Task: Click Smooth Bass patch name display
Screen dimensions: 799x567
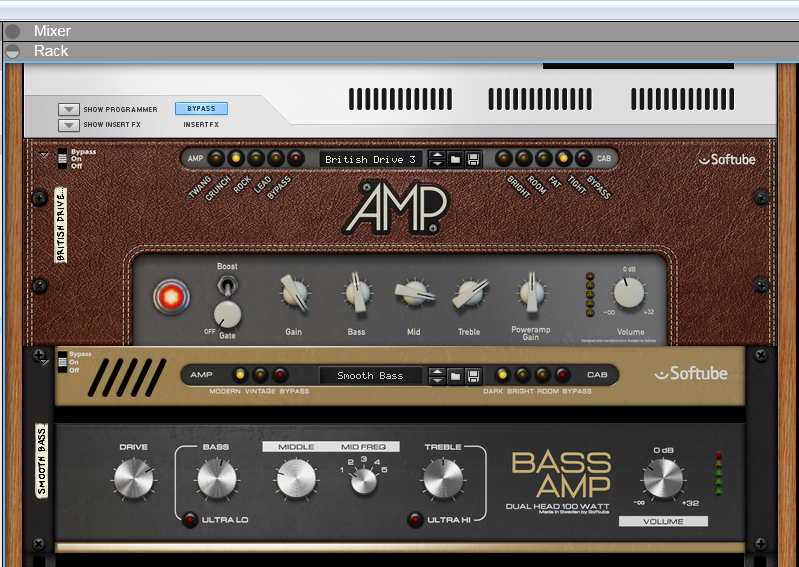Action: click(370, 375)
